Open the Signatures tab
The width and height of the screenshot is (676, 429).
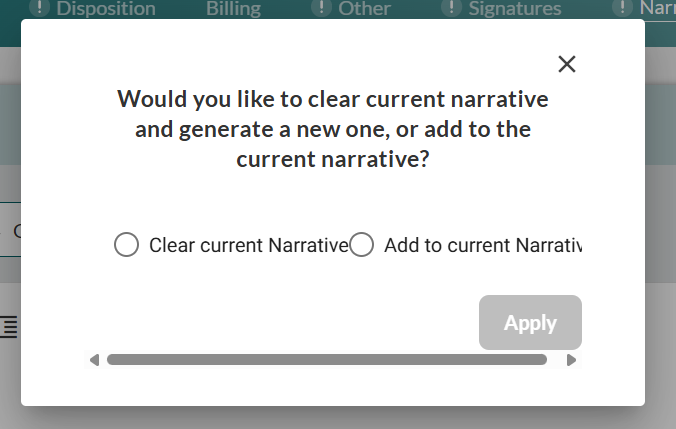[515, 9]
